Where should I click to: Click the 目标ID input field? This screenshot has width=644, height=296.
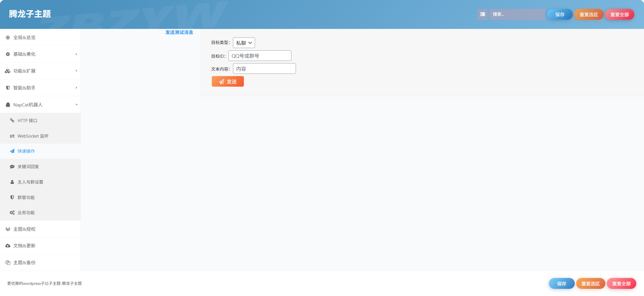(260, 56)
